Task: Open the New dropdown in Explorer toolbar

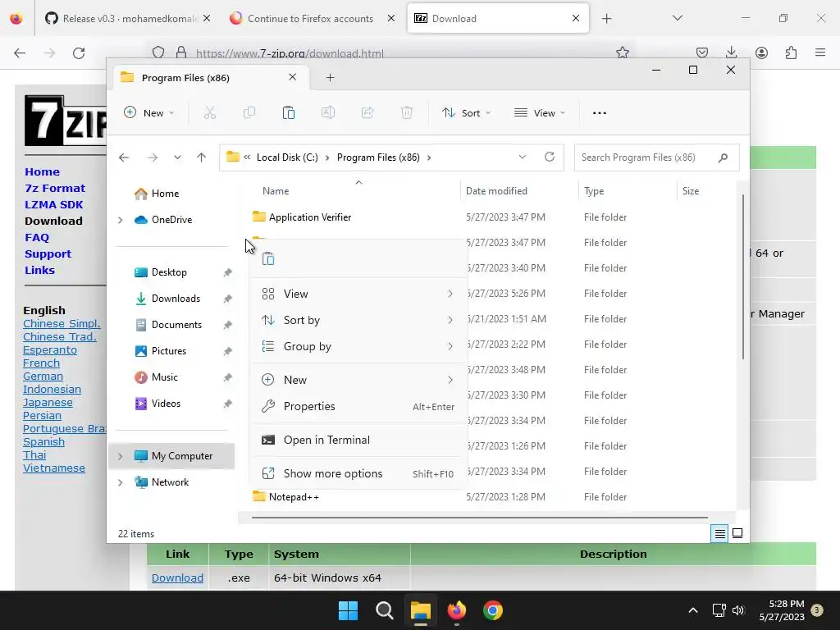Action: click(149, 113)
